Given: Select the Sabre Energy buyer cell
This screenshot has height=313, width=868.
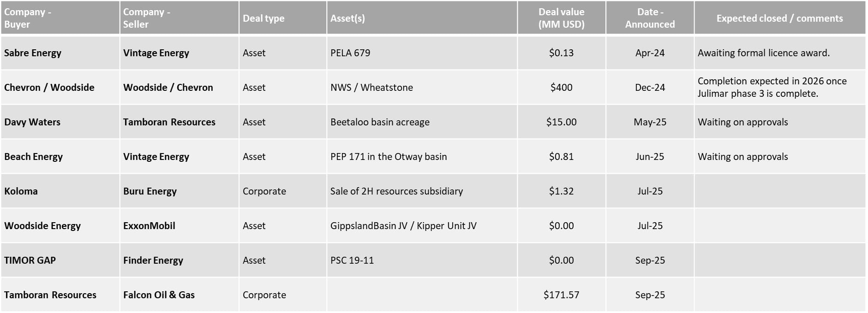Looking at the screenshot, I should tap(33, 53).
